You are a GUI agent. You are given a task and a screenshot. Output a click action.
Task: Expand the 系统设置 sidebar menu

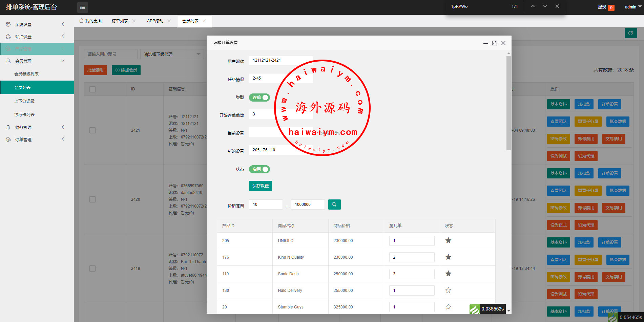37,24
